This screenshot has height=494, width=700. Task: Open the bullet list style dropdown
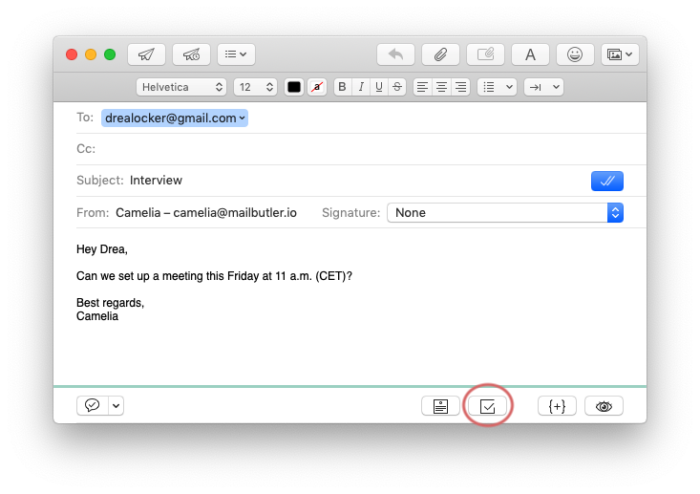click(x=497, y=87)
